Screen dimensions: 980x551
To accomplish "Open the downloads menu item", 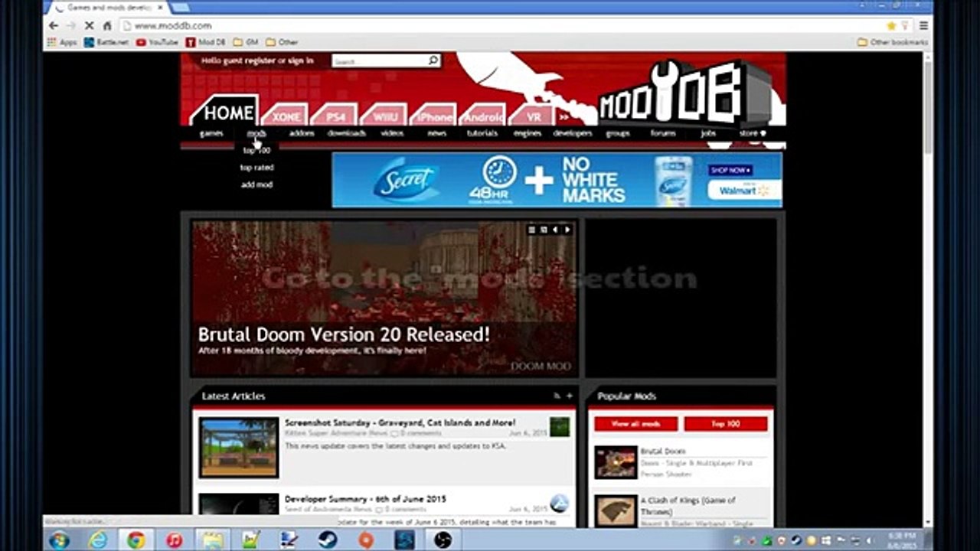I will pos(347,133).
